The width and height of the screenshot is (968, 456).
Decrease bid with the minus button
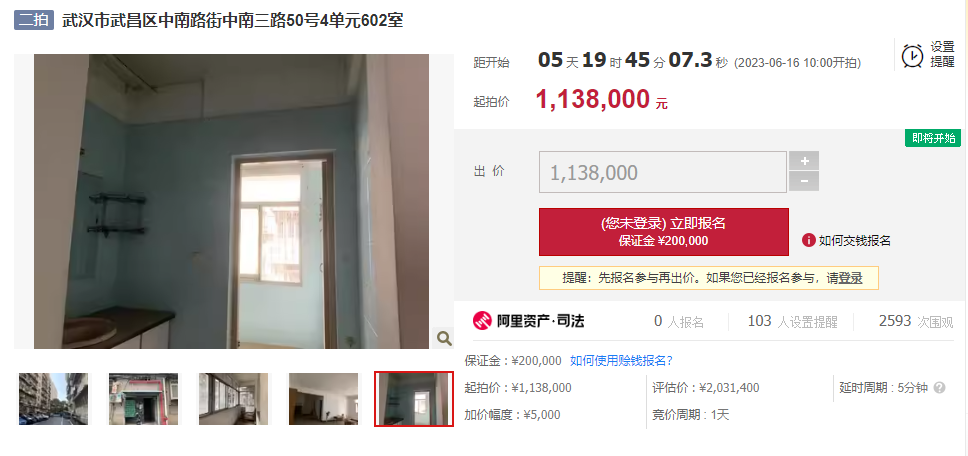coord(804,181)
